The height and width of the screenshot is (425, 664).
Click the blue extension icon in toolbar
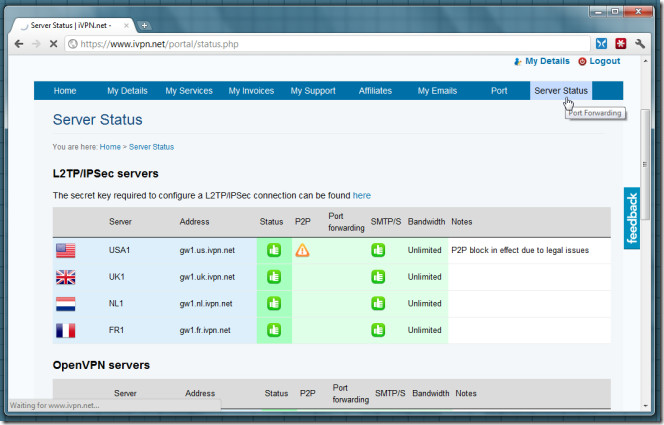pos(601,43)
